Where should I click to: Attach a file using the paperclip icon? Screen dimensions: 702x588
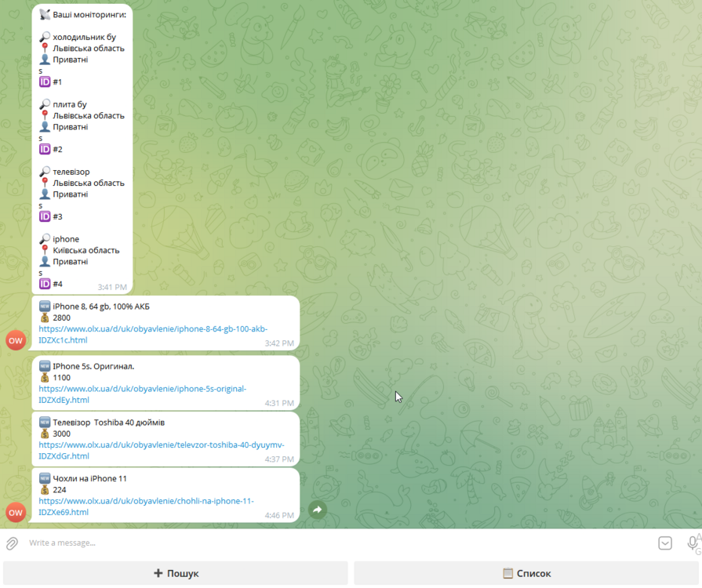point(11,542)
